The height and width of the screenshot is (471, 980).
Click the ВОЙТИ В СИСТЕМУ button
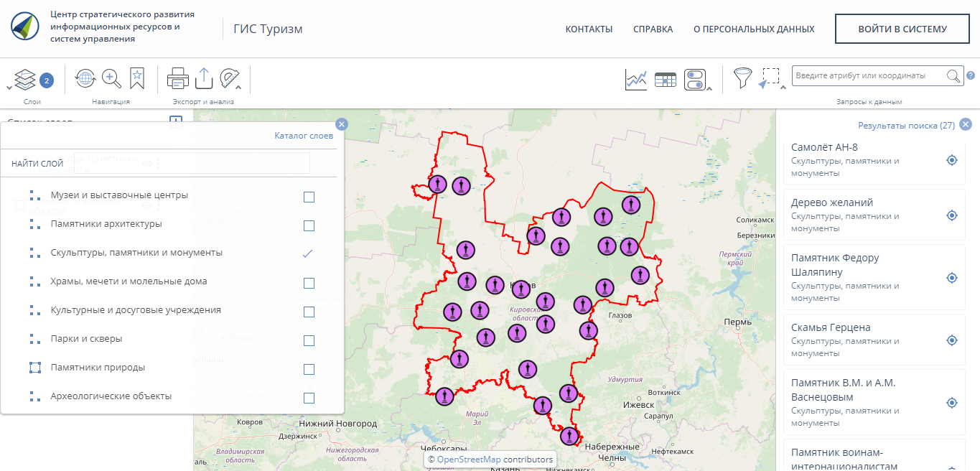coord(902,29)
